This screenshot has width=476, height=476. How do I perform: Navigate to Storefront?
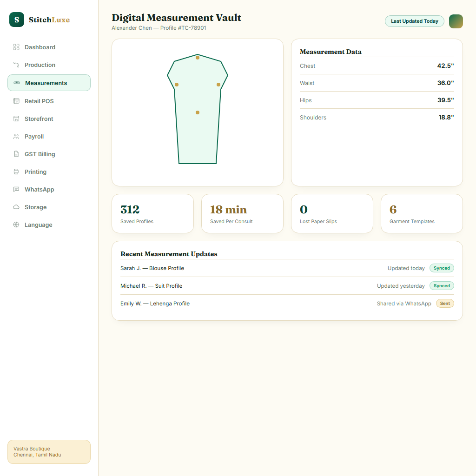pyautogui.click(x=49, y=119)
